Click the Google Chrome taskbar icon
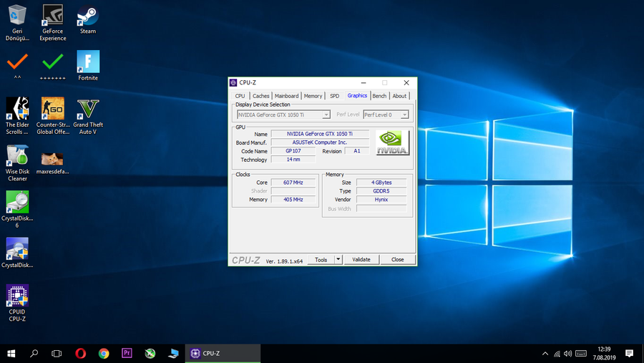This screenshot has height=363, width=644. coord(104,353)
